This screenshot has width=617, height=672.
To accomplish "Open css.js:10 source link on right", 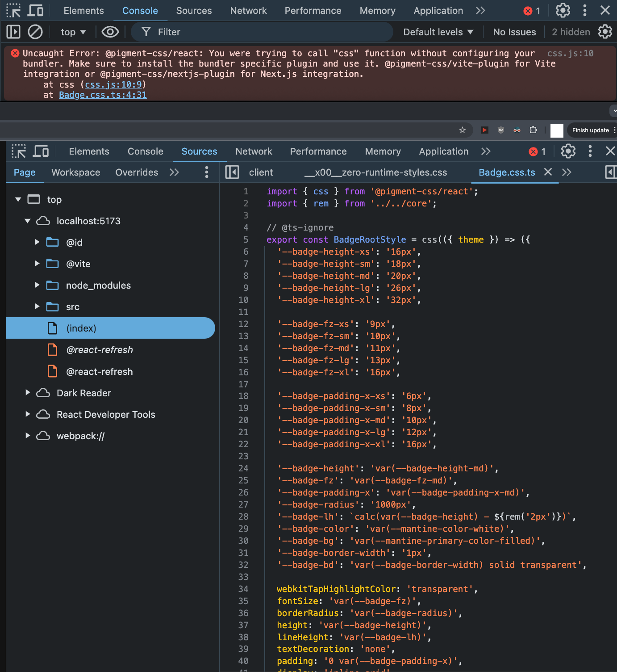I will point(570,53).
